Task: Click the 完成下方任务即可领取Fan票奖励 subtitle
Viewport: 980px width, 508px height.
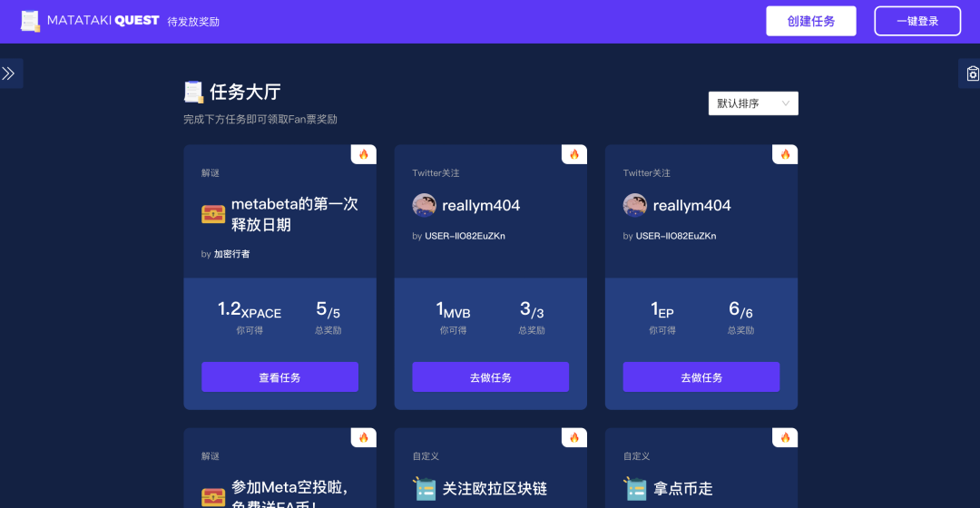Action: tap(260, 120)
